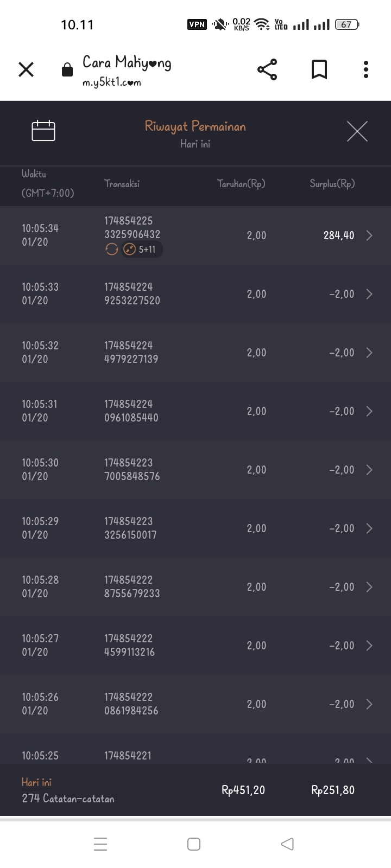Select the 10:05:32 transaction row
This screenshot has height=868, width=391.
[195, 353]
